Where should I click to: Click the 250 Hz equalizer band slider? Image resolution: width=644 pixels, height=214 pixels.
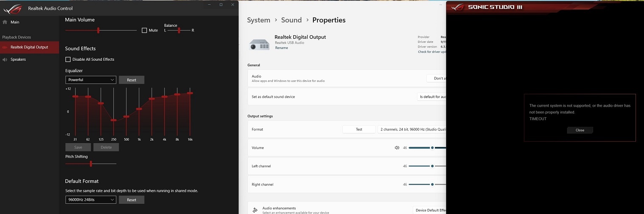click(x=114, y=120)
